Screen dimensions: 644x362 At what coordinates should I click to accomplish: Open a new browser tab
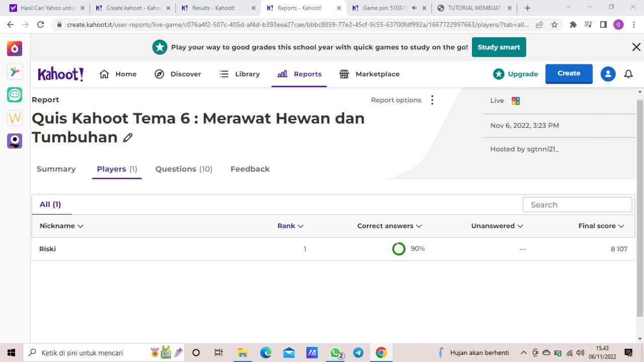pos(527,8)
